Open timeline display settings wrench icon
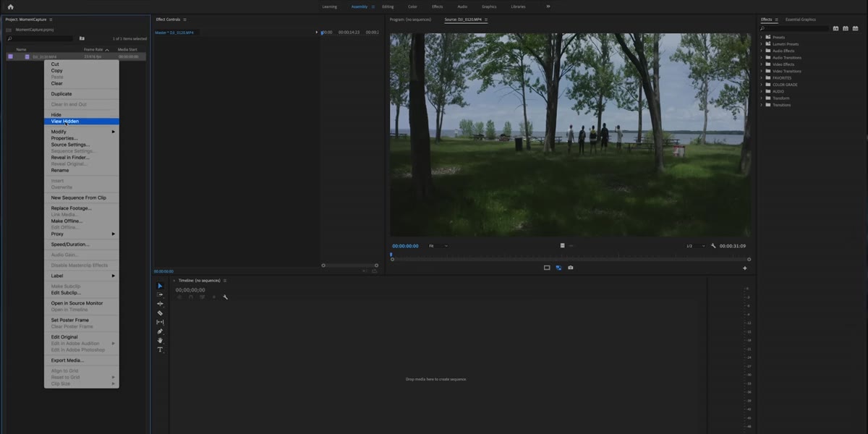 pyautogui.click(x=225, y=297)
